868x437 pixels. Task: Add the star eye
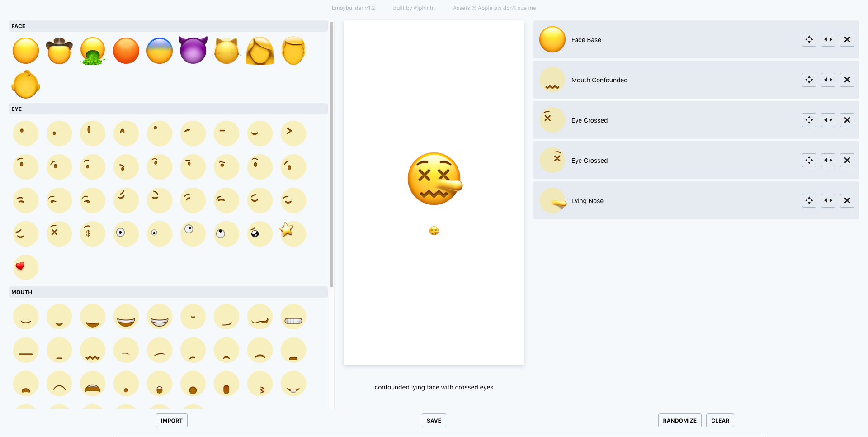click(x=293, y=234)
